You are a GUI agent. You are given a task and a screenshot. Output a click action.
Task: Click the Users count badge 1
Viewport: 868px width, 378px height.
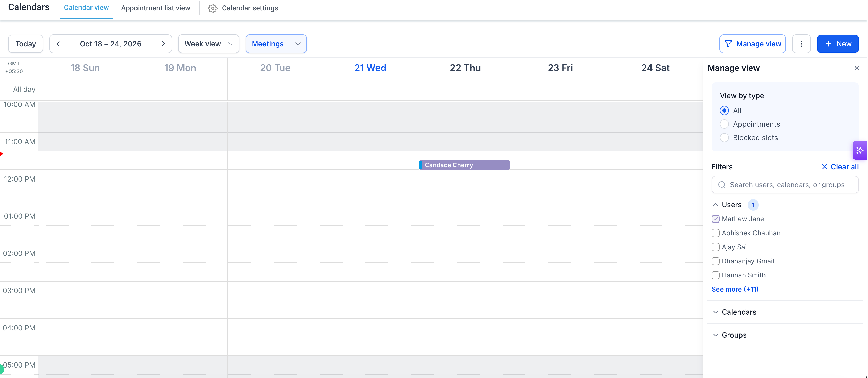[753, 205]
